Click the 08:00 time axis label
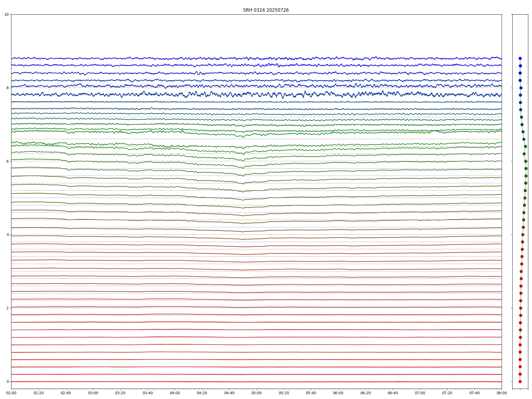Screen dimensions: 532x399 (502, 393)
